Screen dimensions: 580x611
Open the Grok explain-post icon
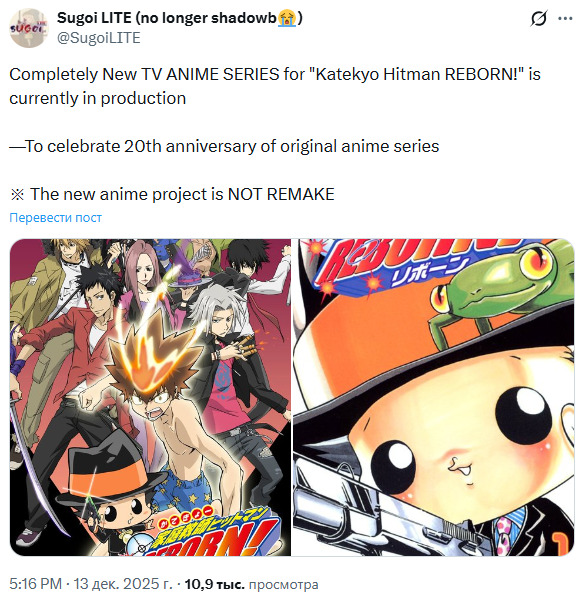(x=539, y=18)
